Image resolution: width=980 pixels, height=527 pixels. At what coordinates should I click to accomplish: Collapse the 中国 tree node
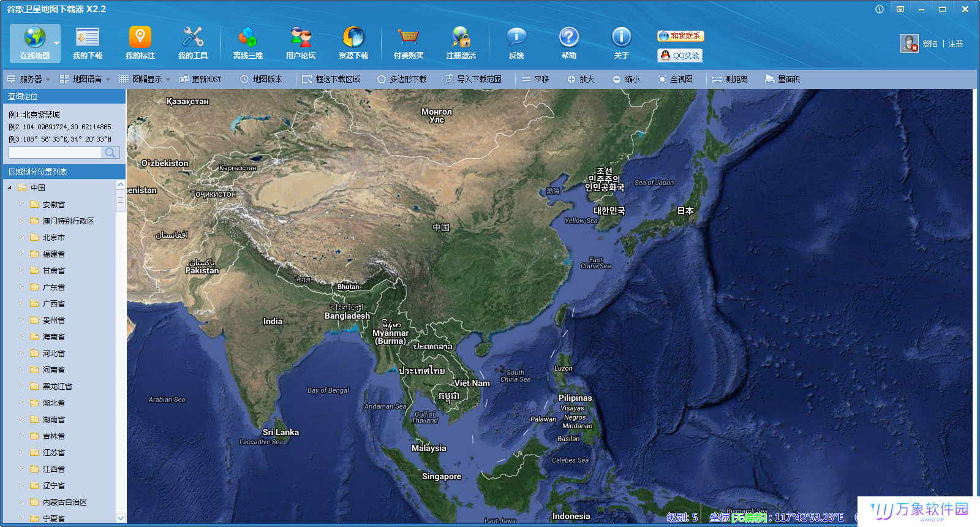pyautogui.click(x=10, y=188)
